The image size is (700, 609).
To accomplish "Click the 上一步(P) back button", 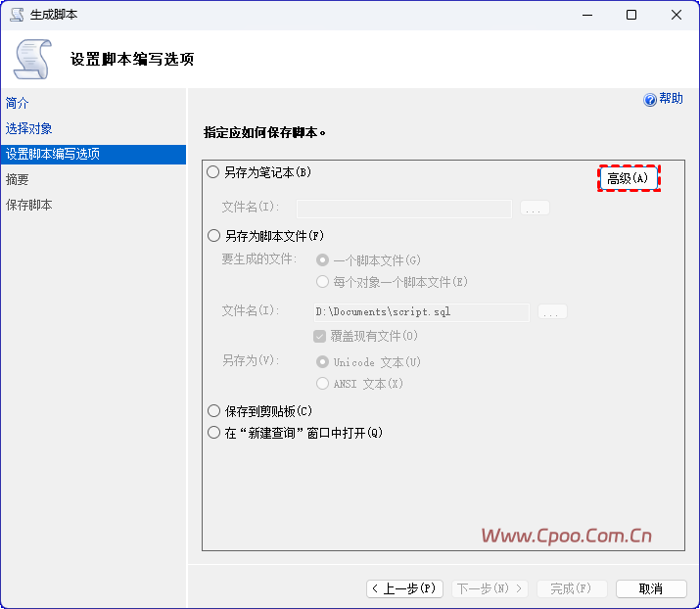I will (404, 588).
